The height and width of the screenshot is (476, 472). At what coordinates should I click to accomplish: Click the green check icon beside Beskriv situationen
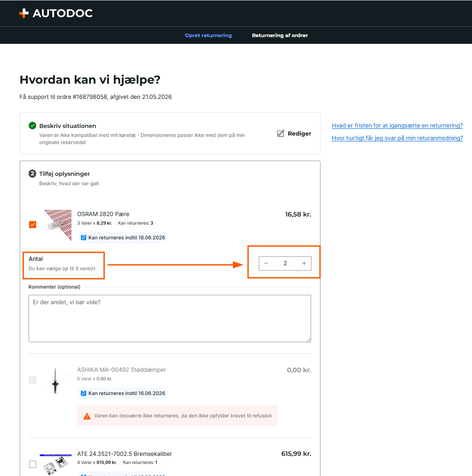coord(33,126)
